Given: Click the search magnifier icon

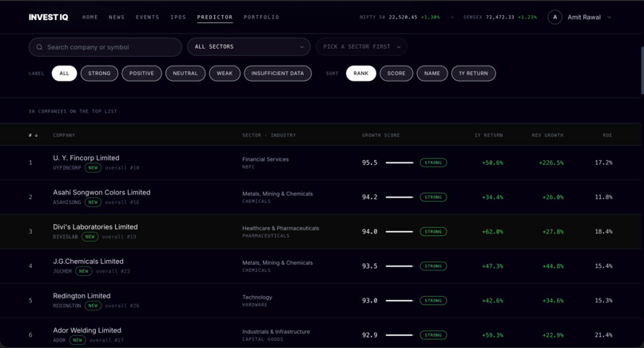Looking at the screenshot, I should 39,47.
